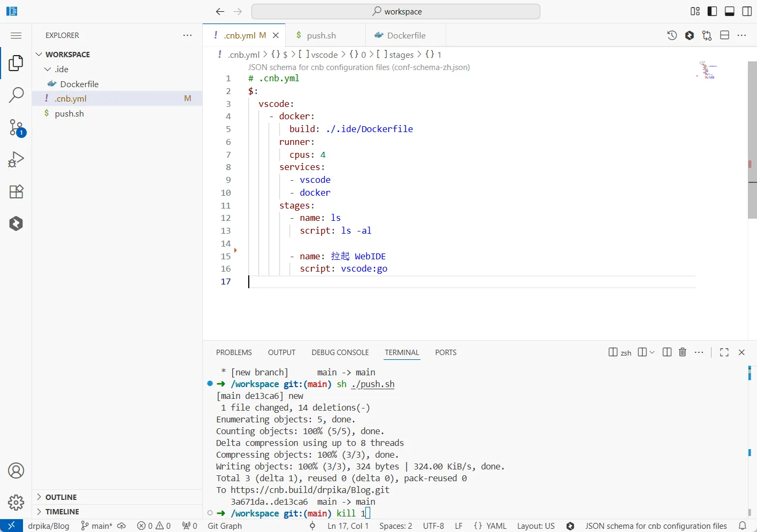Open the notifications bell icon
This screenshot has width=757, height=532.
pos(743,526)
